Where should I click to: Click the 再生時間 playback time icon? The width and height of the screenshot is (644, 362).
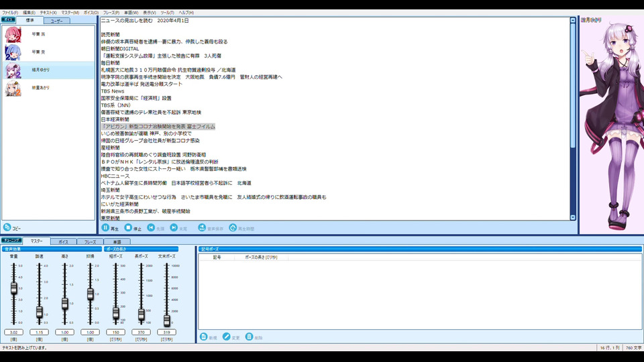pyautogui.click(x=233, y=227)
